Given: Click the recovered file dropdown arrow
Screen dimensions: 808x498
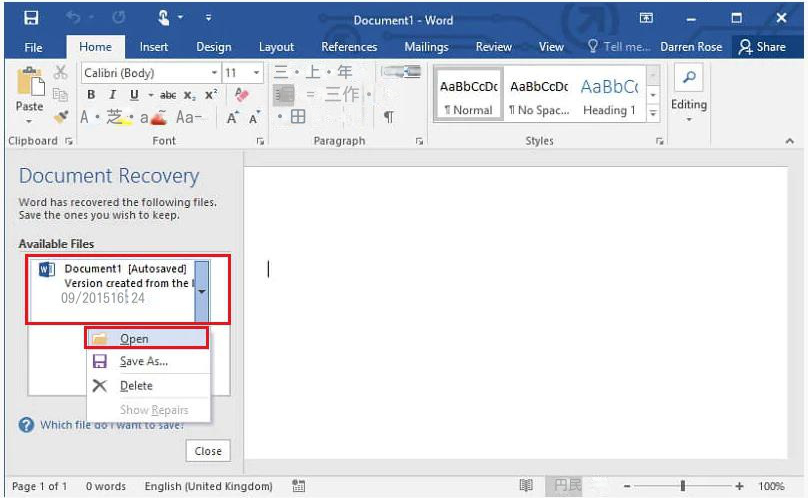Looking at the screenshot, I should point(202,292).
